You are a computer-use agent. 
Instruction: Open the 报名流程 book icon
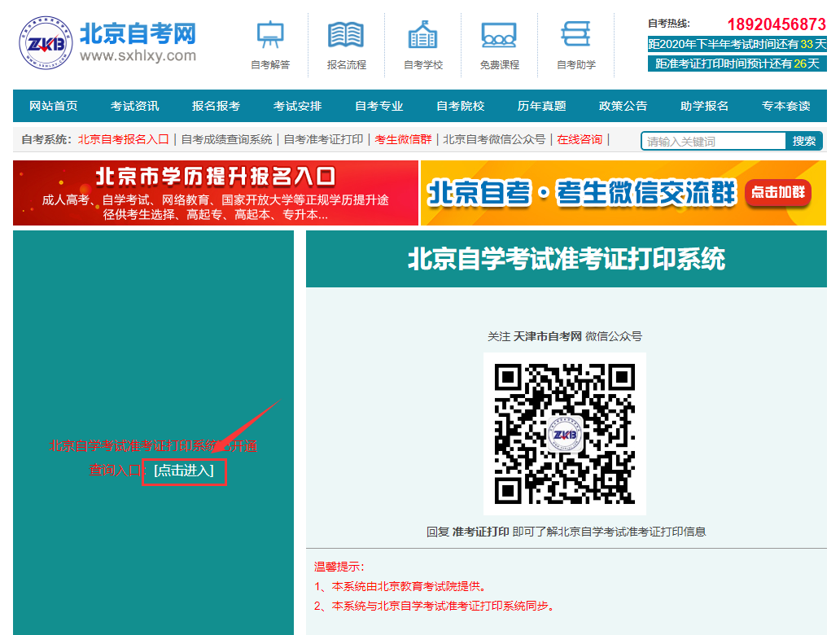pyautogui.click(x=346, y=35)
